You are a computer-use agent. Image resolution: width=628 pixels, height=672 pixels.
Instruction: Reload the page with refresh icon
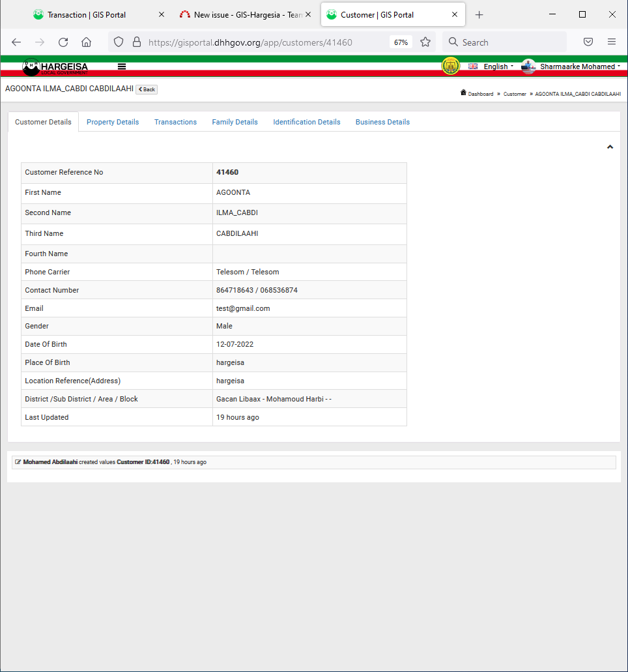[x=63, y=42]
